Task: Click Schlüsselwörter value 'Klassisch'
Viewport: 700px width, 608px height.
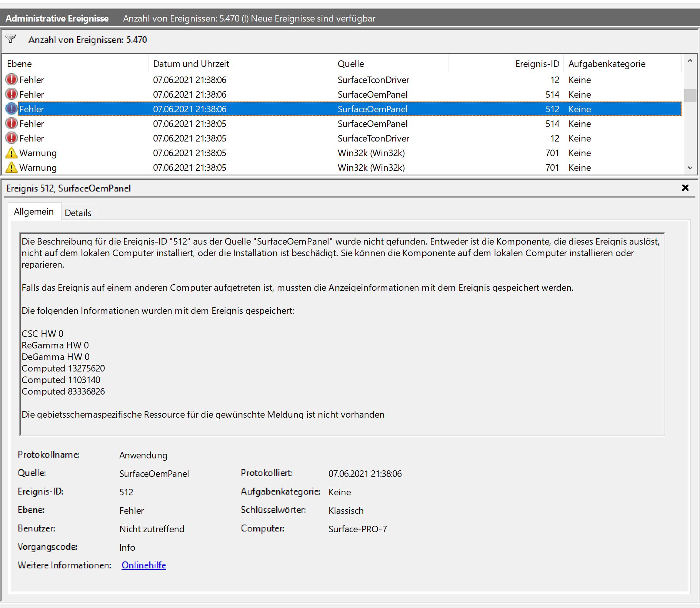Action: click(x=346, y=511)
